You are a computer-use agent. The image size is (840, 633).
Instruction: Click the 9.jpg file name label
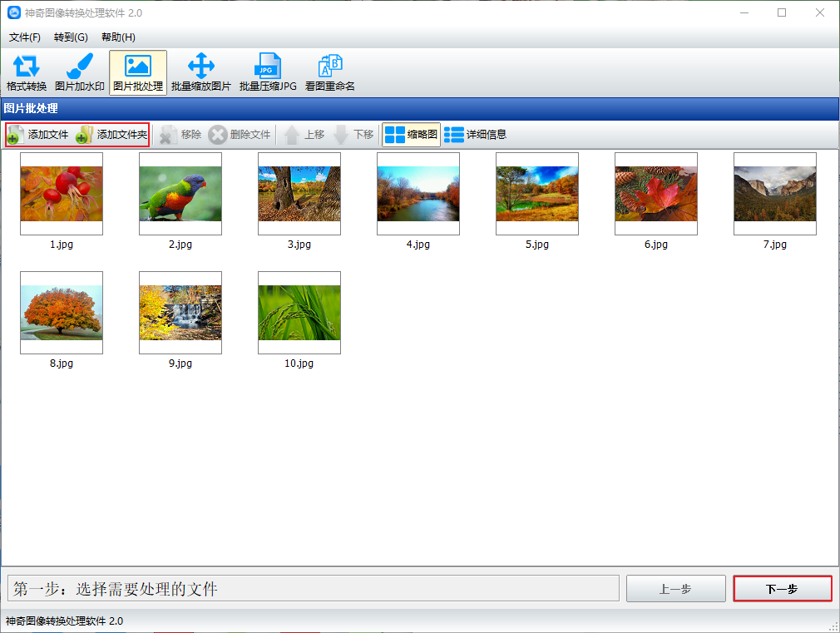tap(180, 363)
